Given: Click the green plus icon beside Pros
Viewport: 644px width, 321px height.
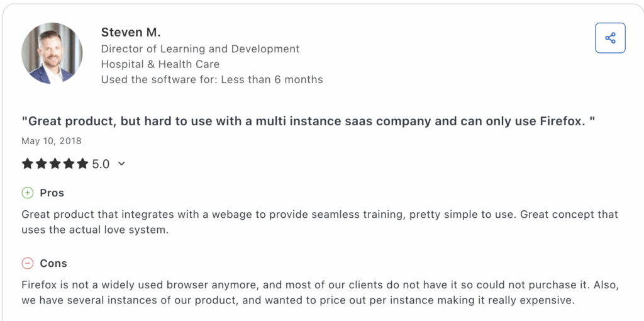Looking at the screenshot, I should point(28,193).
